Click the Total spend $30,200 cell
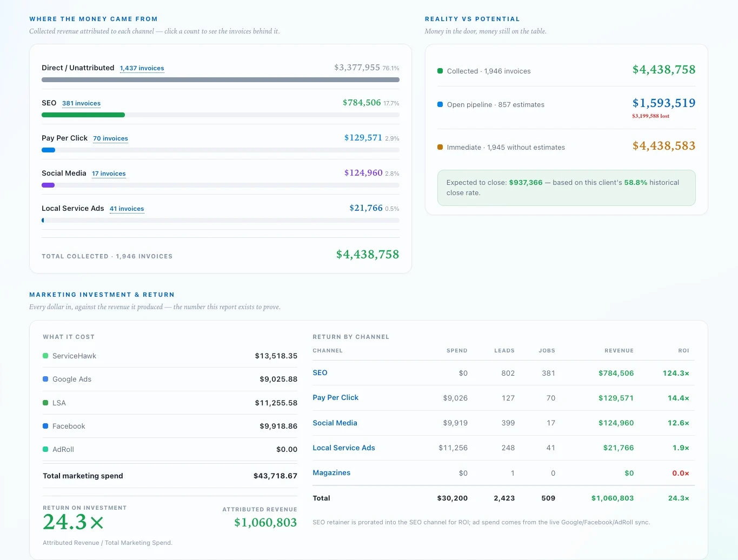This screenshot has height=560, width=738. pyautogui.click(x=453, y=498)
